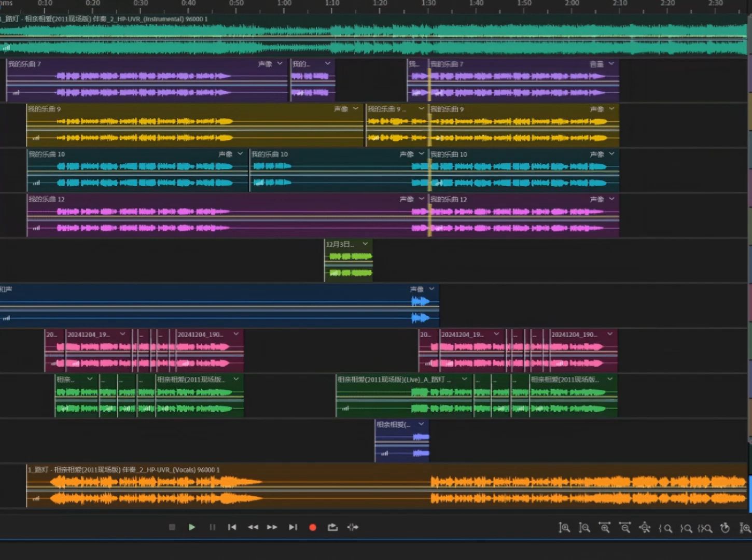Screen dimensions: 752x560
Task: Click Zoom In Amplitude icon
Action: [x=564, y=528]
